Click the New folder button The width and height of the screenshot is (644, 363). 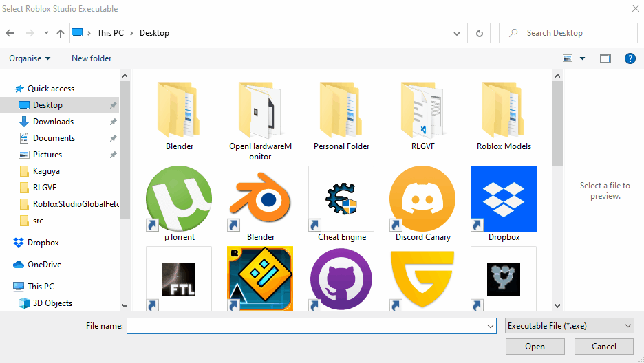pos(92,58)
